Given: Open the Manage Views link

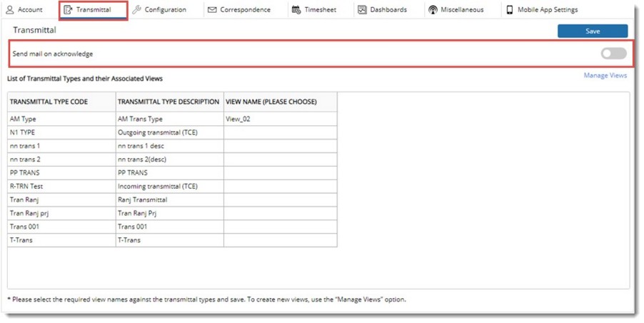Looking at the screenshot, I should pos(605,76).
